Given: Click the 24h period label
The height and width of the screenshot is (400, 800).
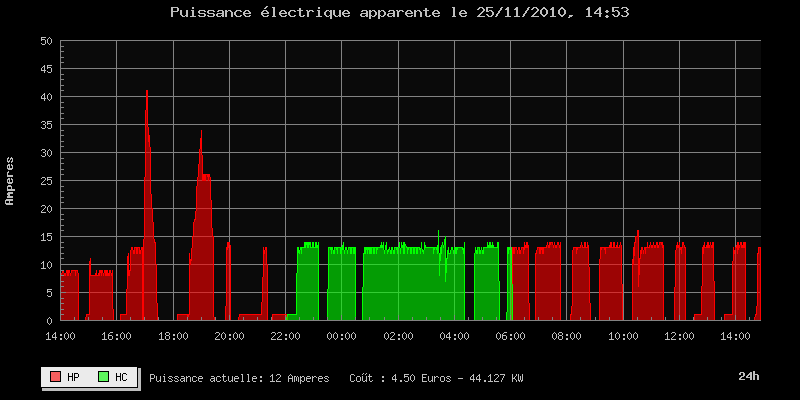Looking at the screenshot, I should coord(748,377).
